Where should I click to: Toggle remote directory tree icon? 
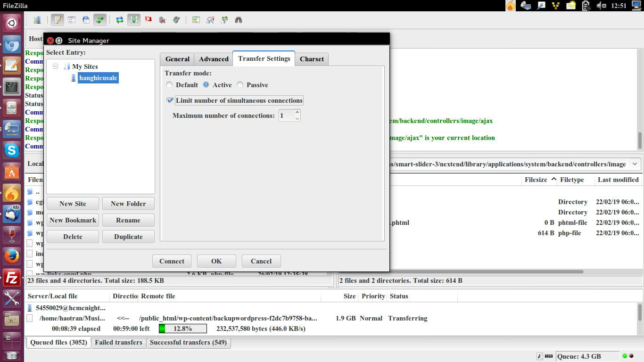coord(86,20)
